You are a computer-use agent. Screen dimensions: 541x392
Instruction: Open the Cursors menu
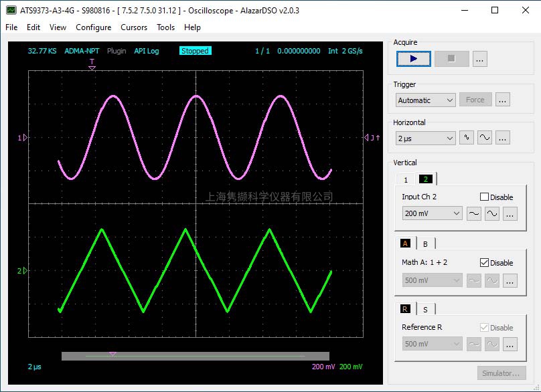pos(134,27)
